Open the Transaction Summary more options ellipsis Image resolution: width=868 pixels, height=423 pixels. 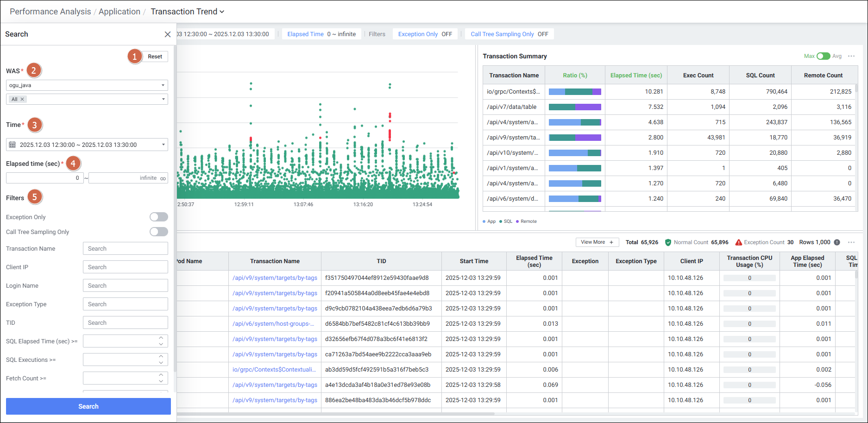[x=851, y=56]
